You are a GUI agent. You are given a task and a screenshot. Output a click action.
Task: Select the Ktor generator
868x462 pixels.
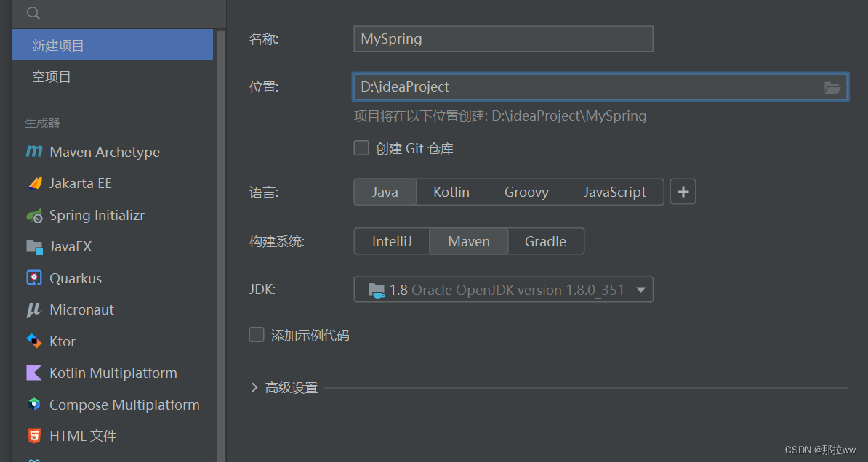[62, 341]
